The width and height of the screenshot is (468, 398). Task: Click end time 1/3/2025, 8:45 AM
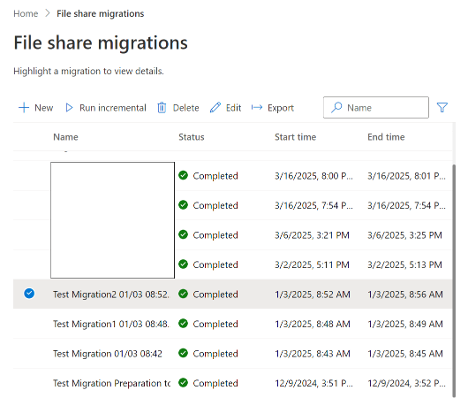pos(405,353)
